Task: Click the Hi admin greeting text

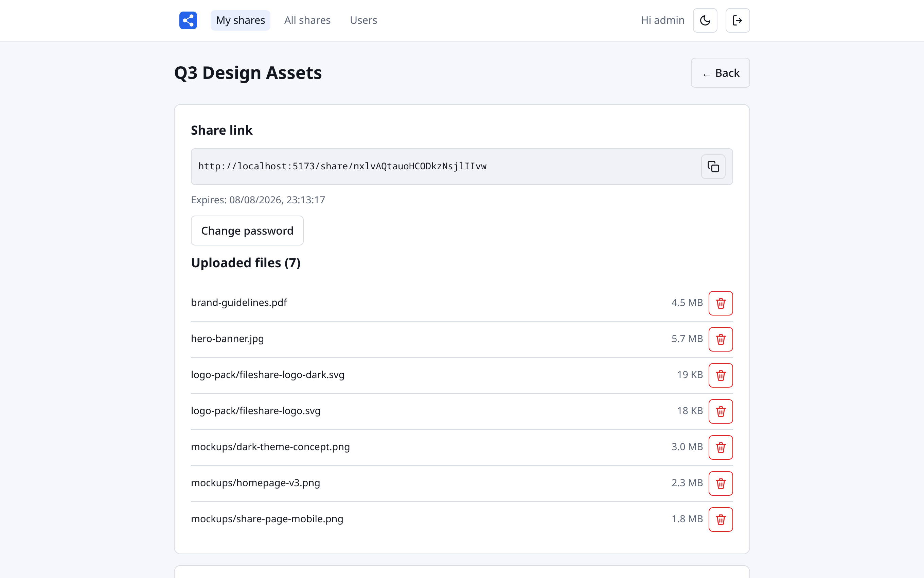Action: (x=662, y=20)
